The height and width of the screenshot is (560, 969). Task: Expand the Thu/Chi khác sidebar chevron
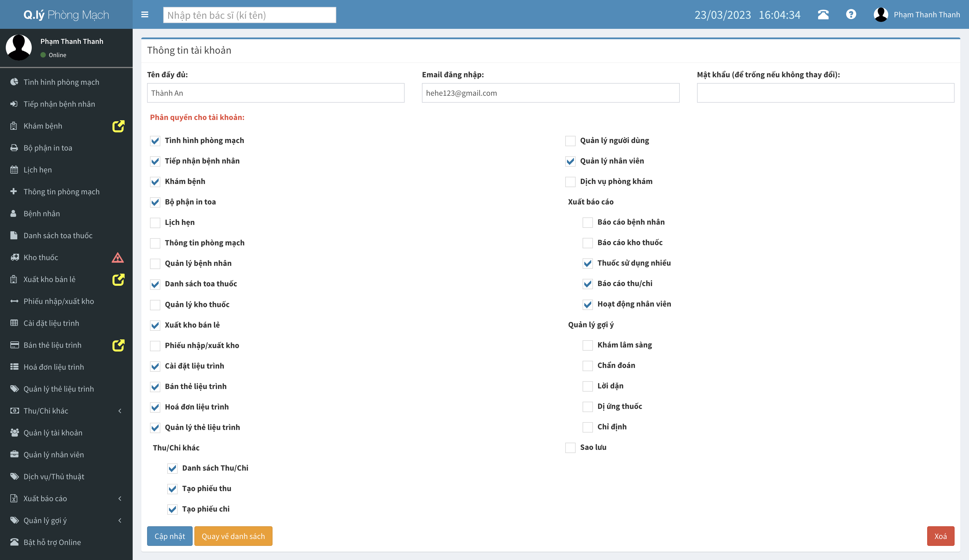(120, 411)
